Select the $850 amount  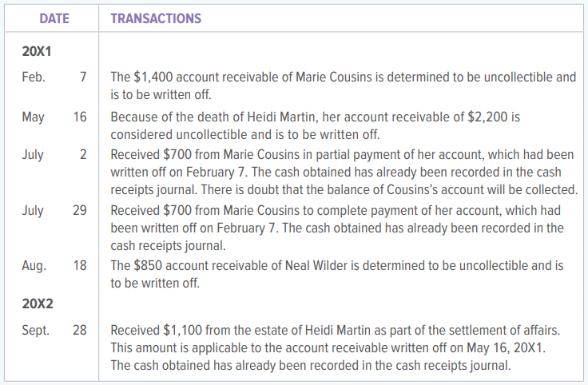149,264
